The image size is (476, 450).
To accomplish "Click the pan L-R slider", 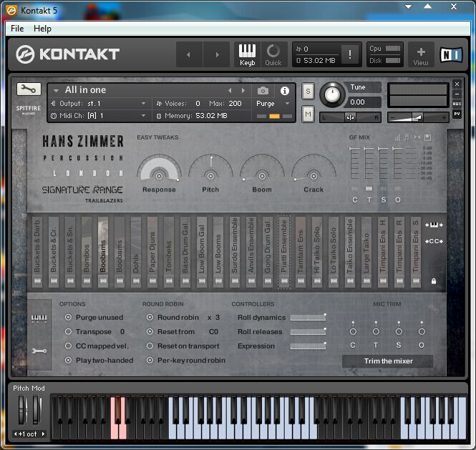I will [x=350, y=117].
